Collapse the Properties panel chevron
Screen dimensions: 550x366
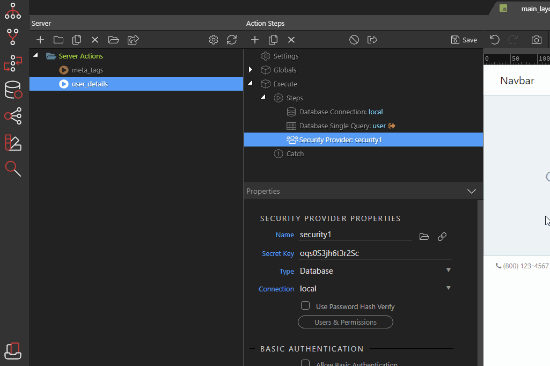[471, 191]
